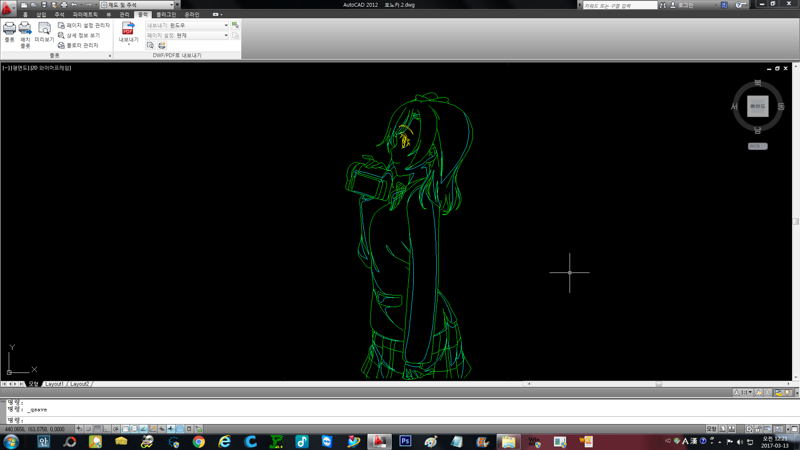This screenshot has width=800, height=450.
Task: Click the command line input field
Action: (x=400, y=420)
